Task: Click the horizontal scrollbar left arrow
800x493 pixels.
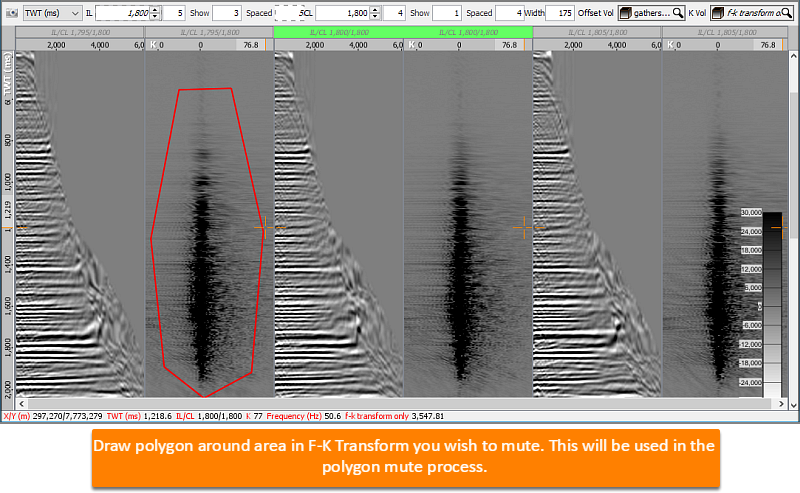Action: pos(21,403)
